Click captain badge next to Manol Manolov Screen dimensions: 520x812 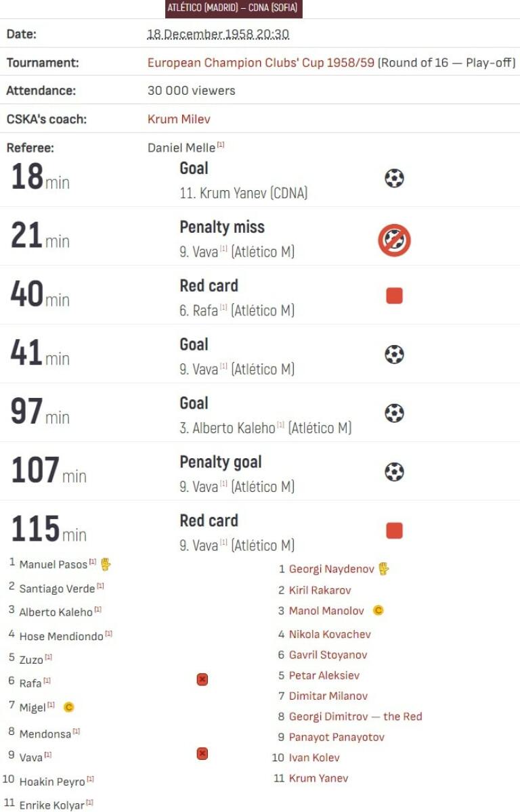(x=378, y=610)
